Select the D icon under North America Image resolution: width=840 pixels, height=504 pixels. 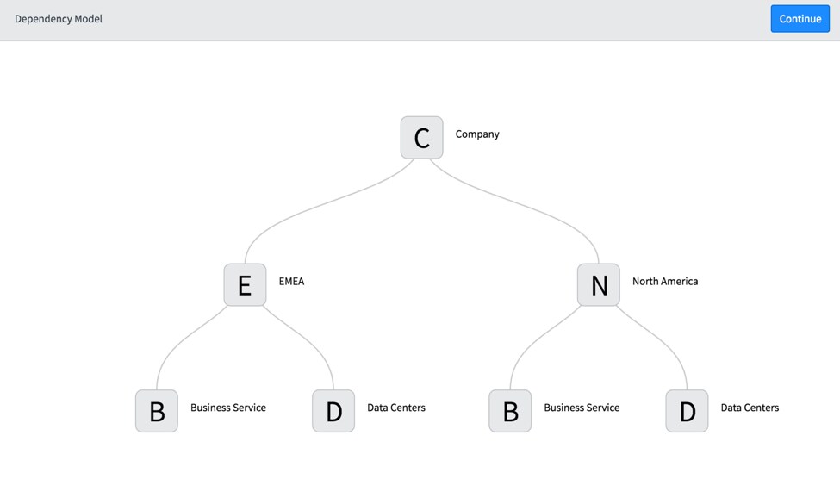tap(687, 411)
